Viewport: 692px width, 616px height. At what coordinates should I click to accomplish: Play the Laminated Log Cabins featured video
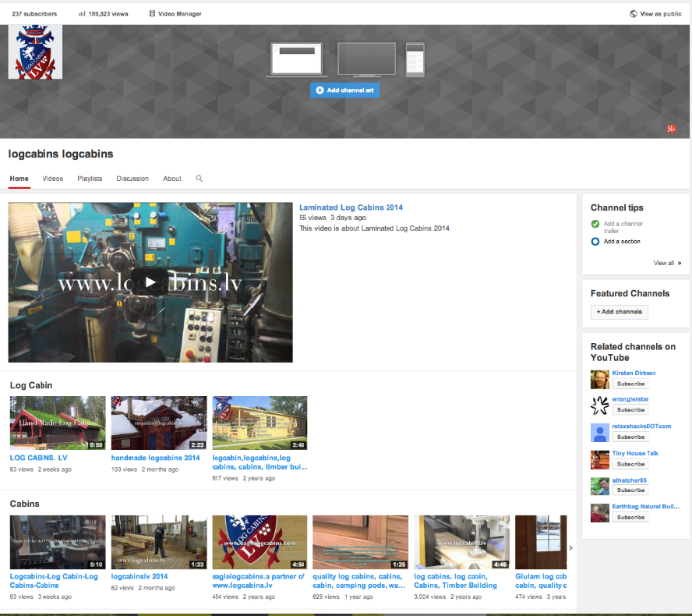150,282
